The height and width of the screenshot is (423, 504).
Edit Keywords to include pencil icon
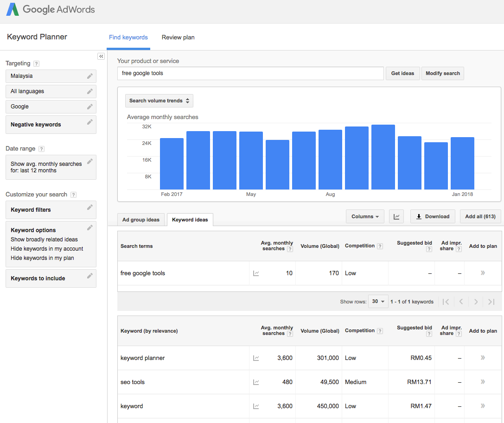(x=89, y=276)
